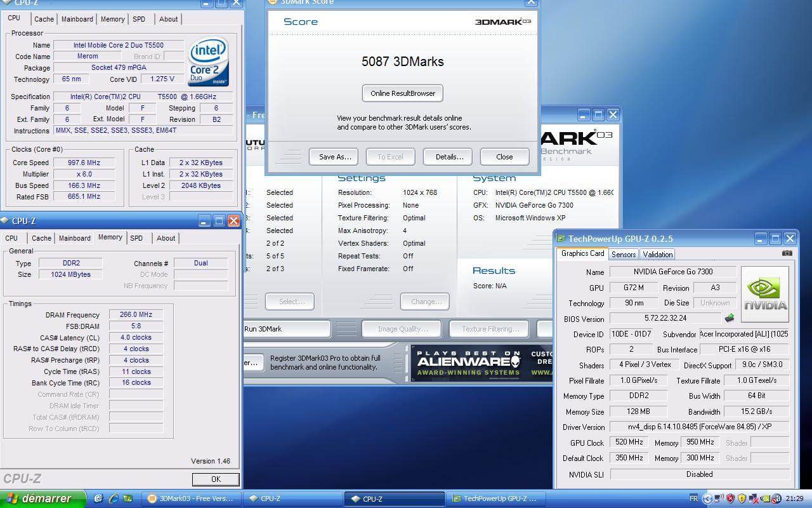Click GPU-Z BIOS Version 5.72.22.32.24 field

665,318
